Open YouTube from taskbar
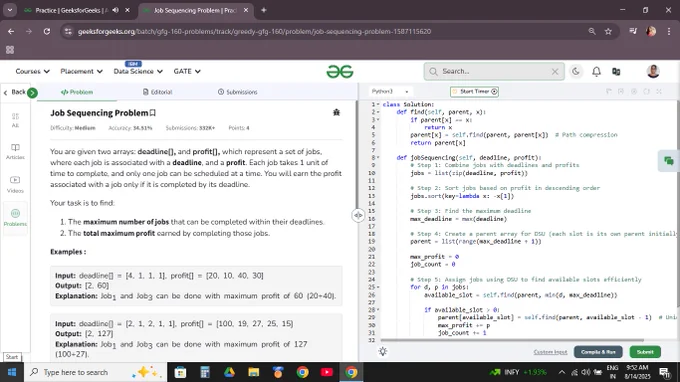680x382 pixels. click(327, 372)
